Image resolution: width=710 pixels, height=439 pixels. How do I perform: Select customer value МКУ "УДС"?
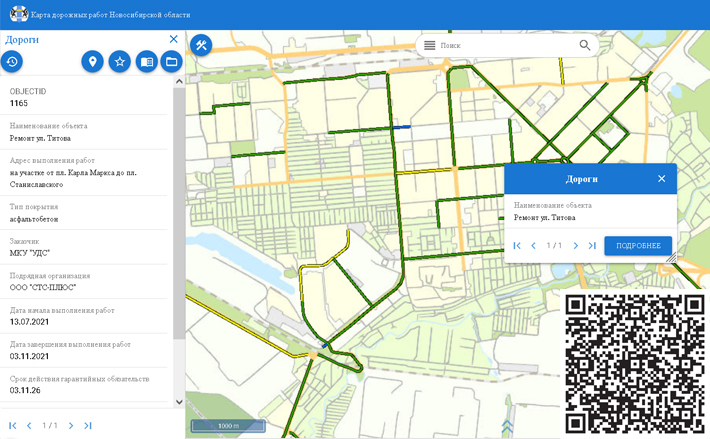pyautogui.click(x=29, y=253)
